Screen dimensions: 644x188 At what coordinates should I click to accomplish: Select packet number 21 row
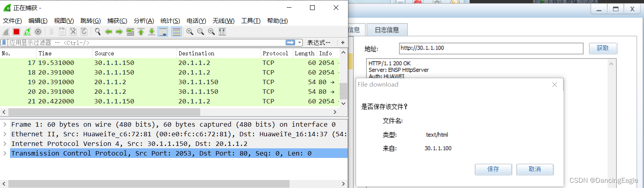pos(169,101)
